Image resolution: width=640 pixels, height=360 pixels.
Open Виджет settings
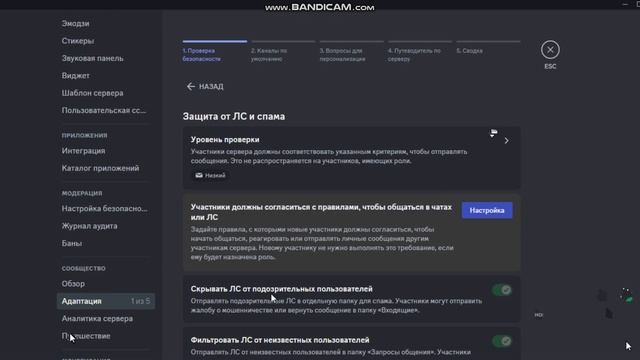[76, 76]
